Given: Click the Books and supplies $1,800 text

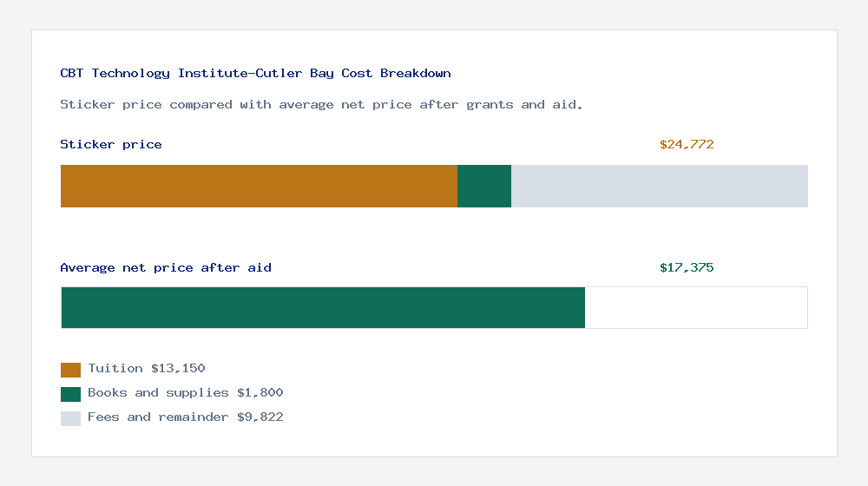Looking at the screenshot, I should coord(186,393).
